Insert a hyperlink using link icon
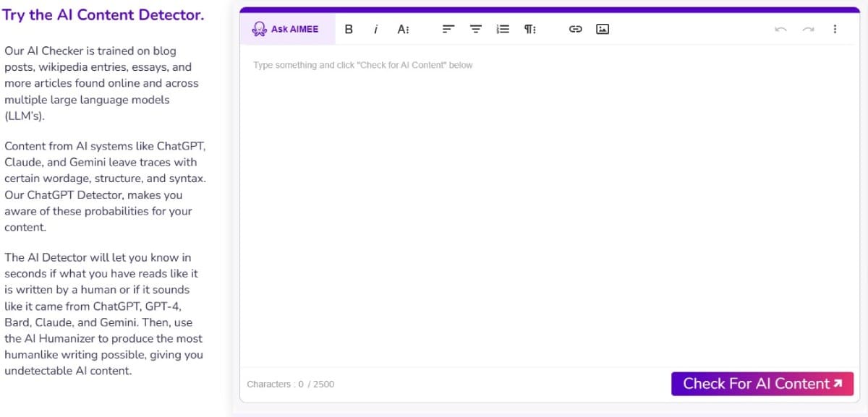 pyautogui.click(x=576, y=30)
